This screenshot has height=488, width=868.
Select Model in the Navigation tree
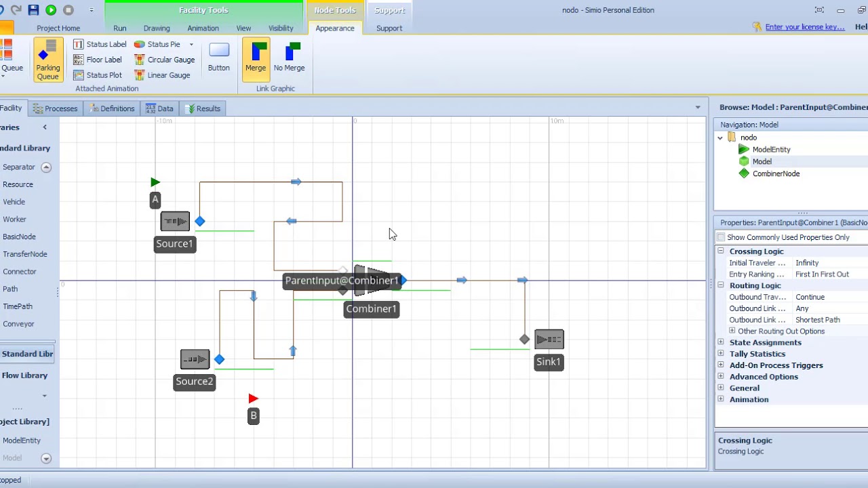point(762,161)
